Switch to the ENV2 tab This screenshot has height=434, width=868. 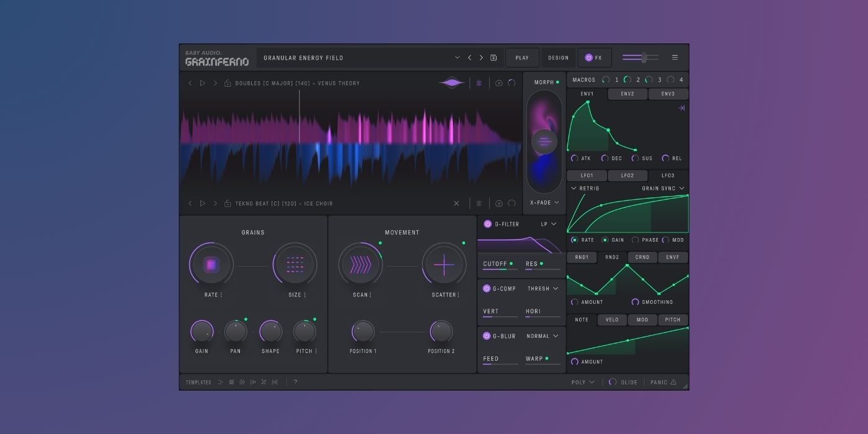(x=627, y=94)
